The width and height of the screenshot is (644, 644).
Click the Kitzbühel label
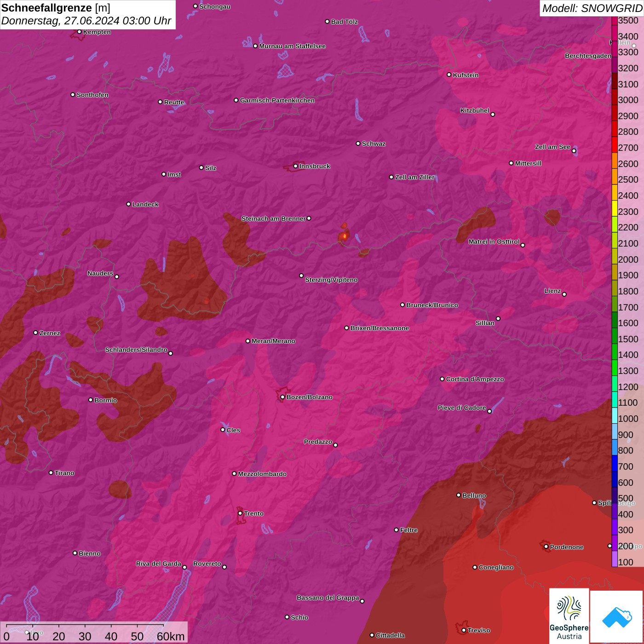tap(475, 110)
